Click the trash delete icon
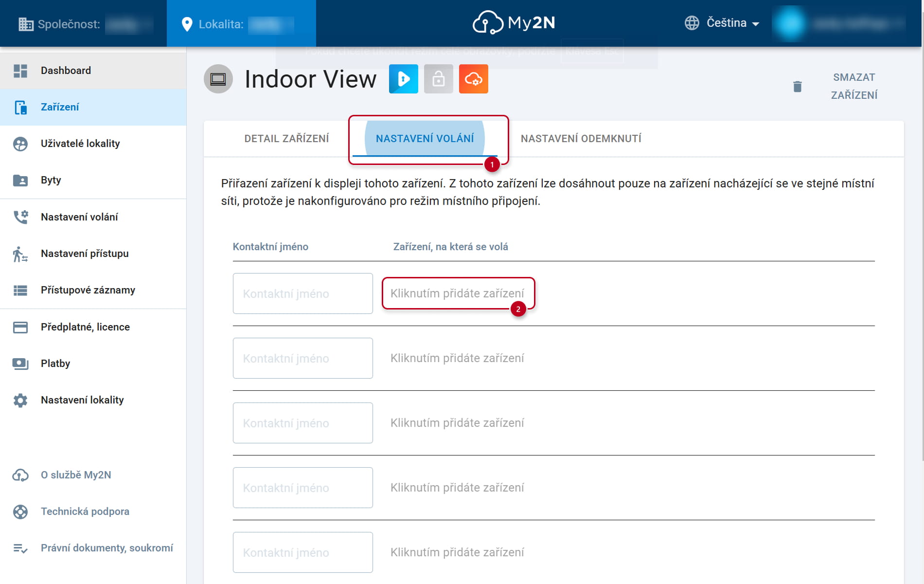Screen dimensions: 924x584 tap(798, 87)
